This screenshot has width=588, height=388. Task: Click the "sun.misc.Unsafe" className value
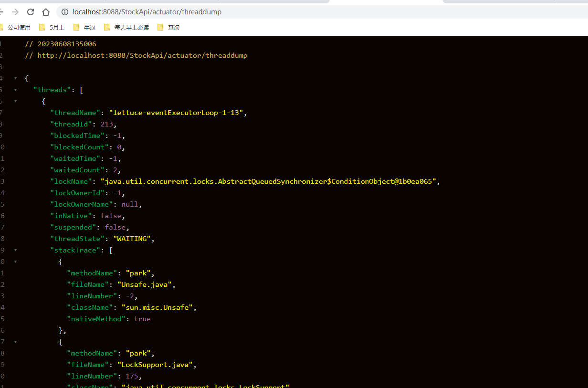[157, 307]
